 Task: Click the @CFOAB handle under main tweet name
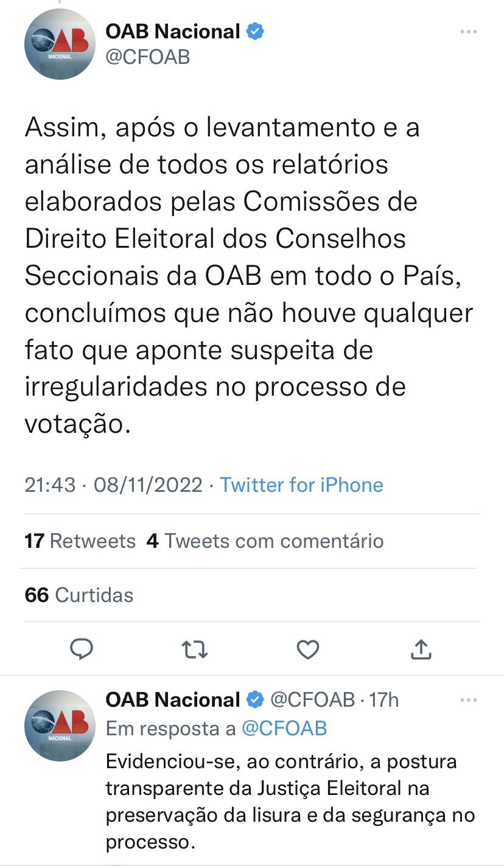(x=148, y=57)
